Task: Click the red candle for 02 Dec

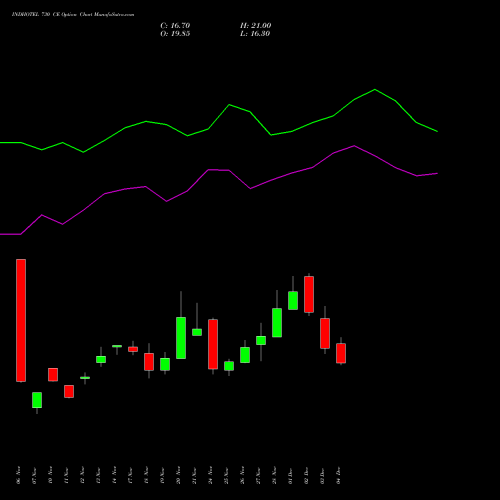Action: click(309, 294)
